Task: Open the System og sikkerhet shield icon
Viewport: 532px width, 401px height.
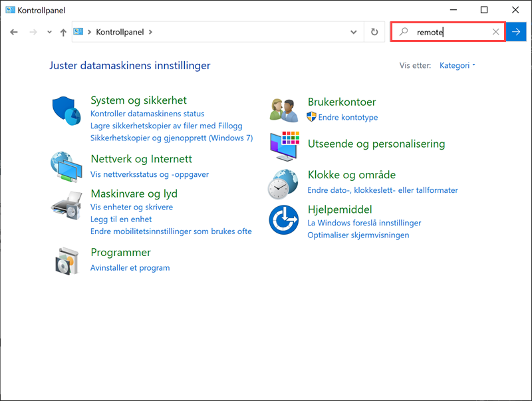Action: (66, 110)
